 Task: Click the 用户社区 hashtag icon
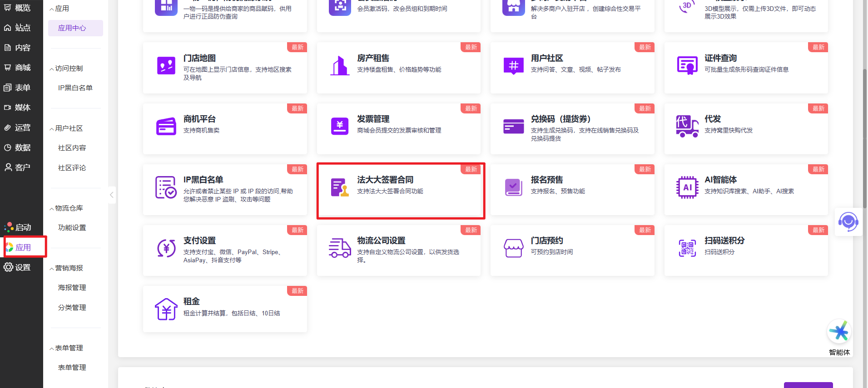(x=513, y=66)
